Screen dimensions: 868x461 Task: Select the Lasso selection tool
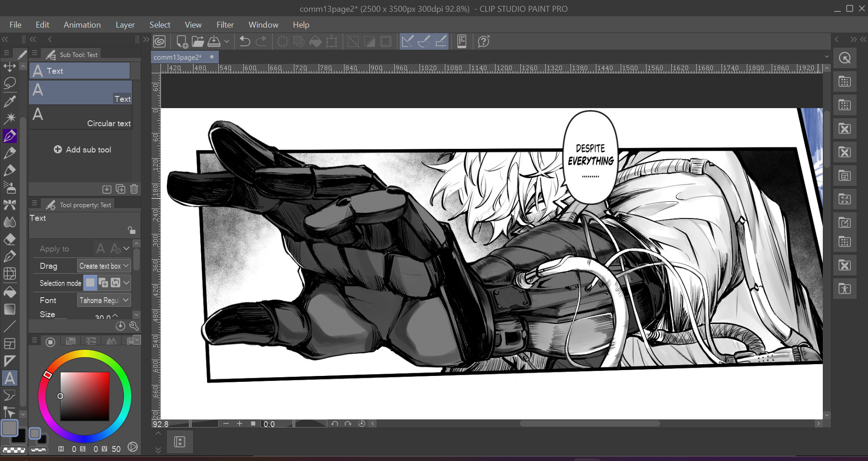(x=9, y=83)
